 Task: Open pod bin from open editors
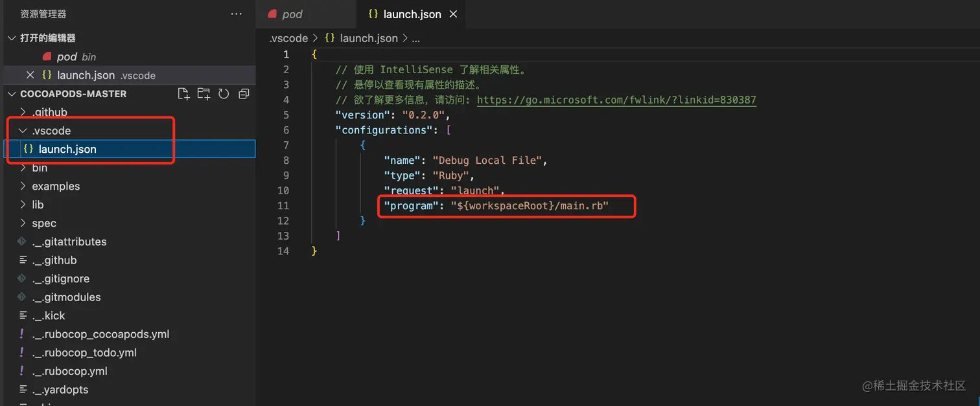pos(128,57)
